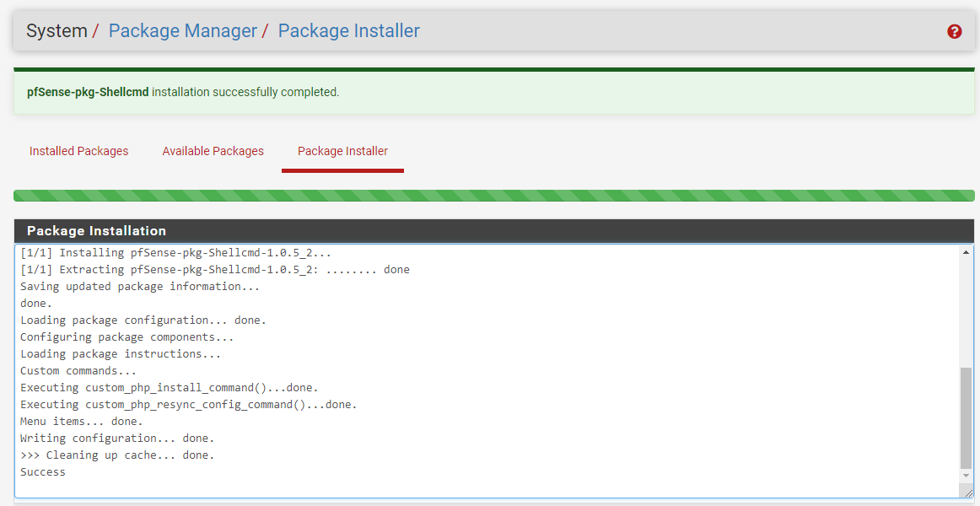
Task: Place cursor on the Success log line
Action: [x=43, y=472]
